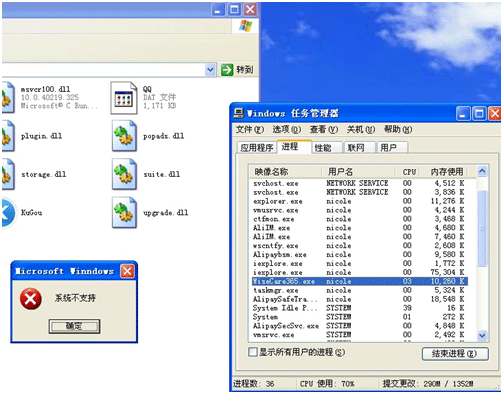
Task: Select the suite.dll file icon
Action: pos(124,174)
